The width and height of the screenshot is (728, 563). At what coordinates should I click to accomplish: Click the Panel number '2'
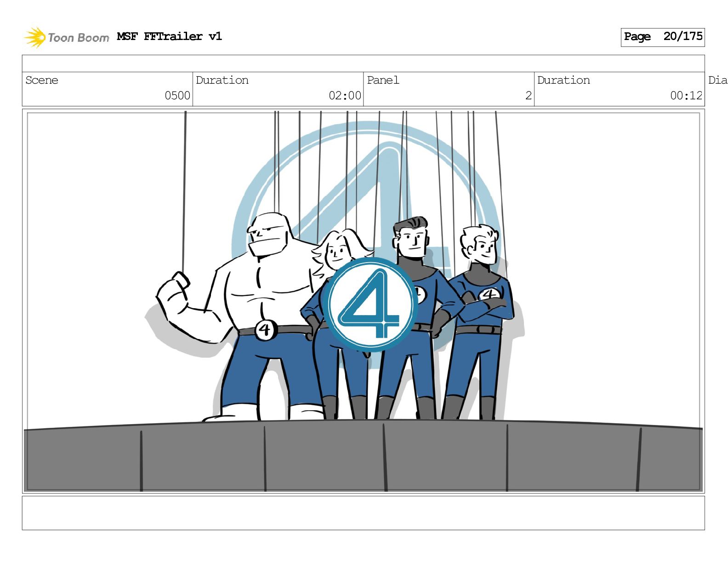point(529,95)
